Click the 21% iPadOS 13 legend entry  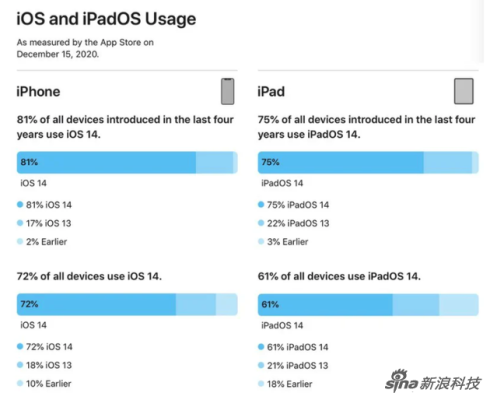click(x=293, y=365)
